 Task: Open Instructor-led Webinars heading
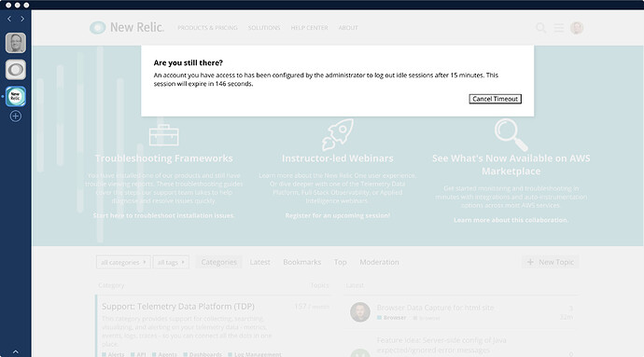tap(338, 158)
